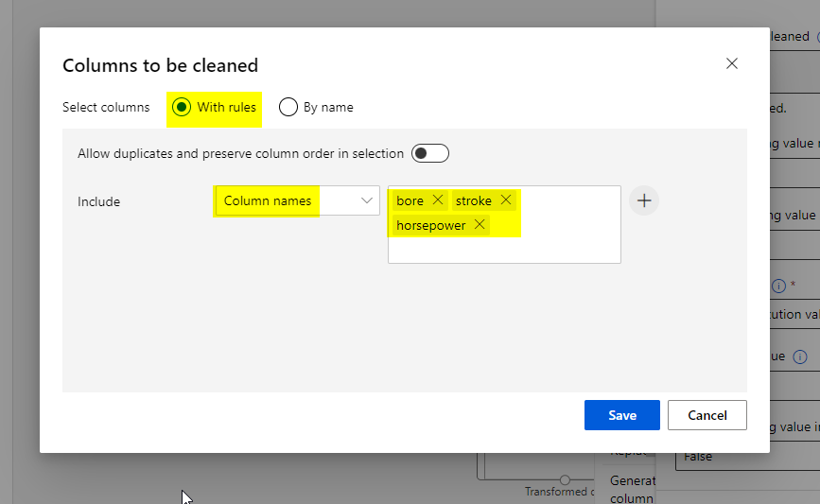Click the Transformed dataset output port
Viewport: 820px width, 504px height.
pyautogui.click(x=566, y=479)
